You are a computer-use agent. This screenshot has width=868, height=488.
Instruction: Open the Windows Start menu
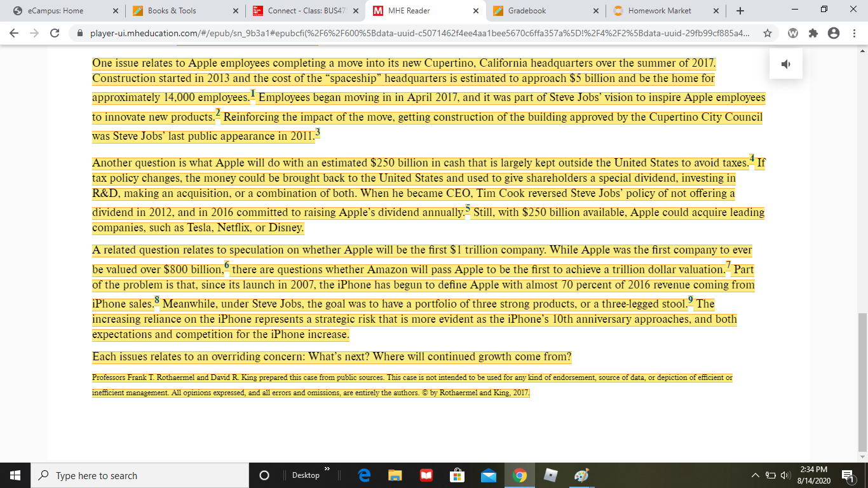point(15,475)
